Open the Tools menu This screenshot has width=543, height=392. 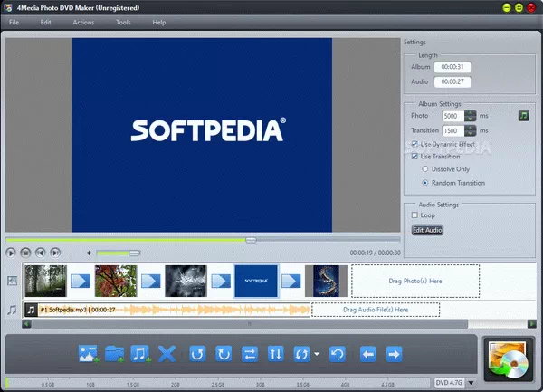coord(123,22)
